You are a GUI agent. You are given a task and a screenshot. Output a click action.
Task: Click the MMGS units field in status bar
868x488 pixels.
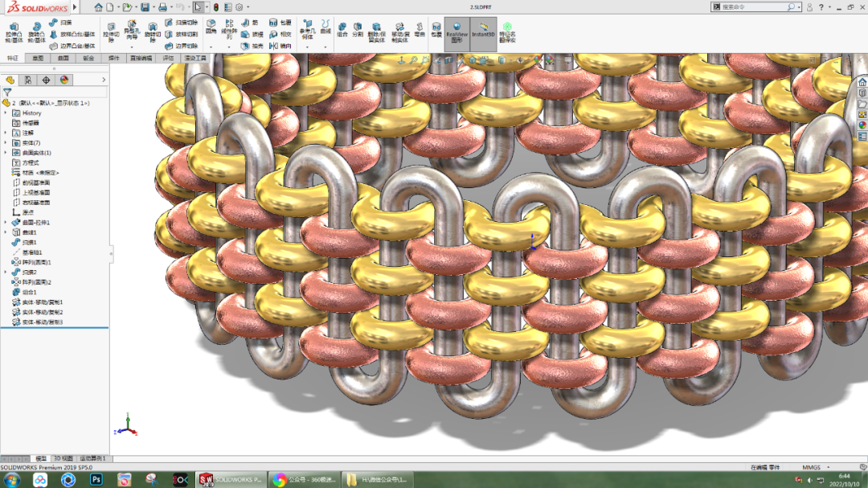pos(813,466)
